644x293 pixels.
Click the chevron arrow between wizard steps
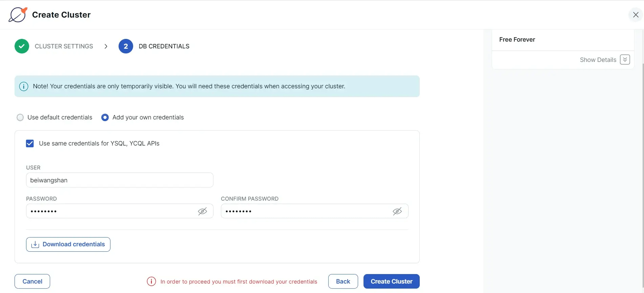click(106, 46)
